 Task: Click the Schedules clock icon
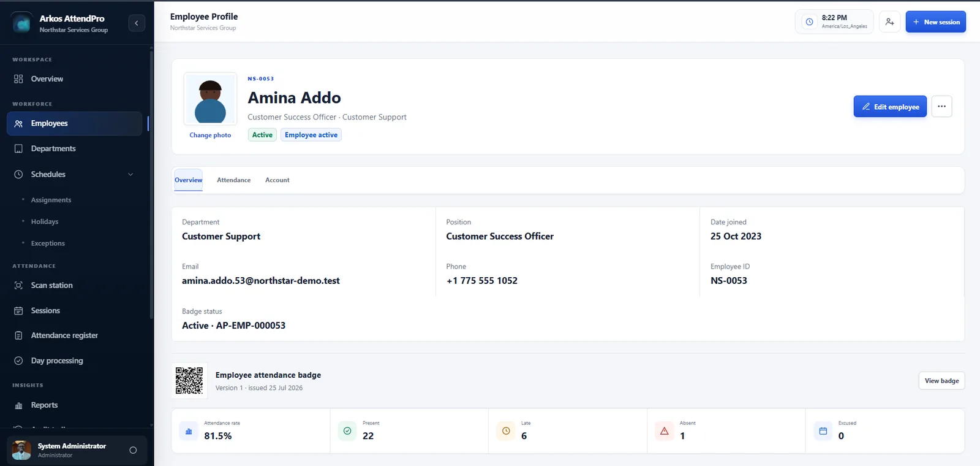click(x=18, y=175)
